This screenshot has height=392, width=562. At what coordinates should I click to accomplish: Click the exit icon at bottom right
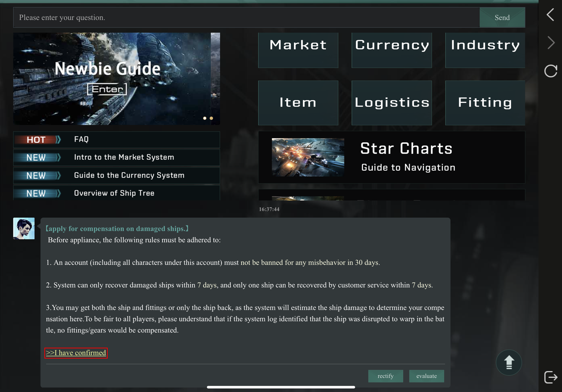coord(551,377)
